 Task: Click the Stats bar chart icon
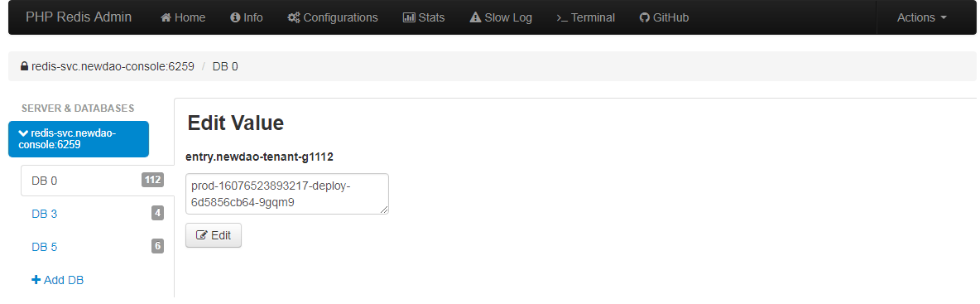410,17
